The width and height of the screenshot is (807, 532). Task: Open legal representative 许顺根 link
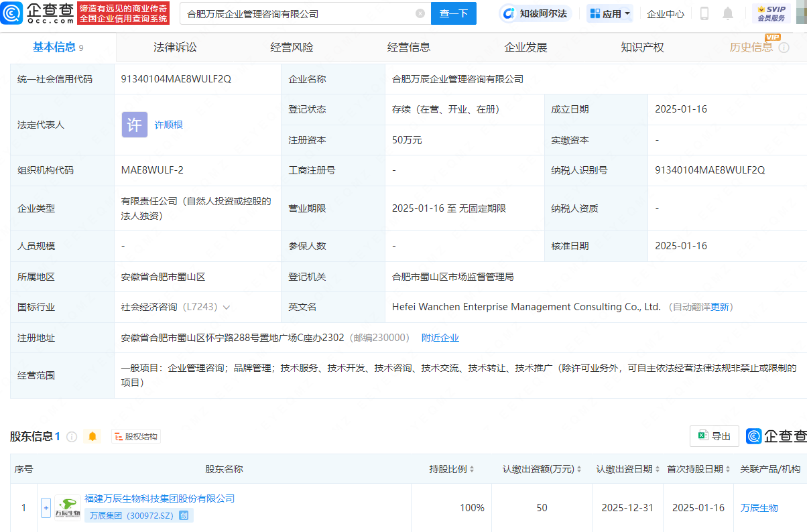click(168, 125)
